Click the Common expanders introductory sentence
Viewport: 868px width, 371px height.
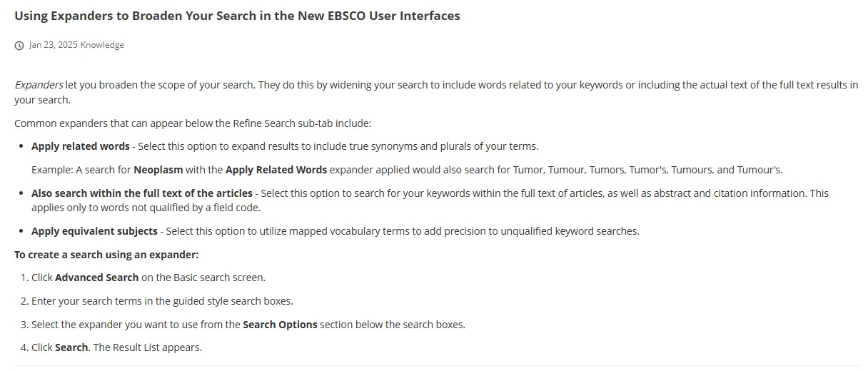coord(193,123)
